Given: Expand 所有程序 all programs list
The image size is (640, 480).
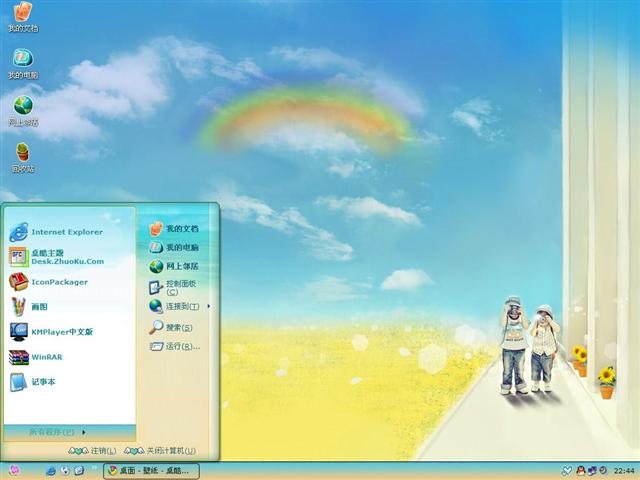Looking at the screenshot, I should click(x=57, y=432).
